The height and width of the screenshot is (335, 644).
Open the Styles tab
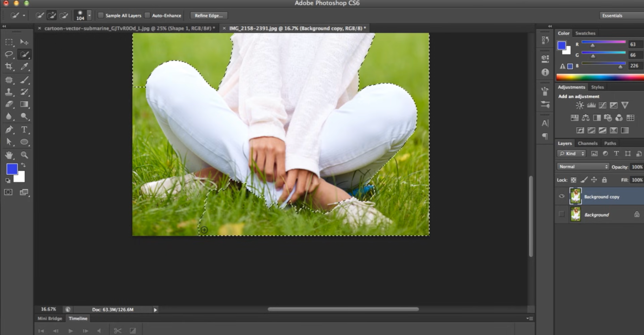click(x=597, y=87)
